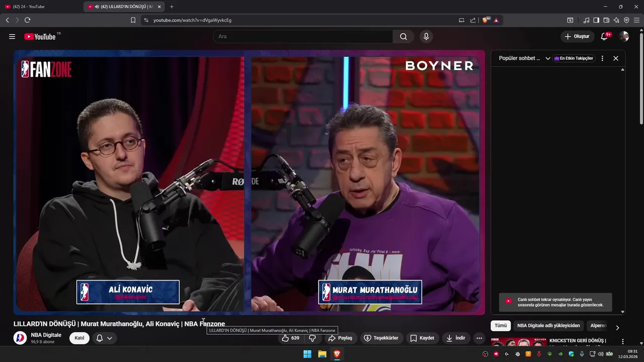This screenshot has width=644, height=362.
Task: Open Windows Security tray icon
Action: pyautogui.click(x=571, y=354)
